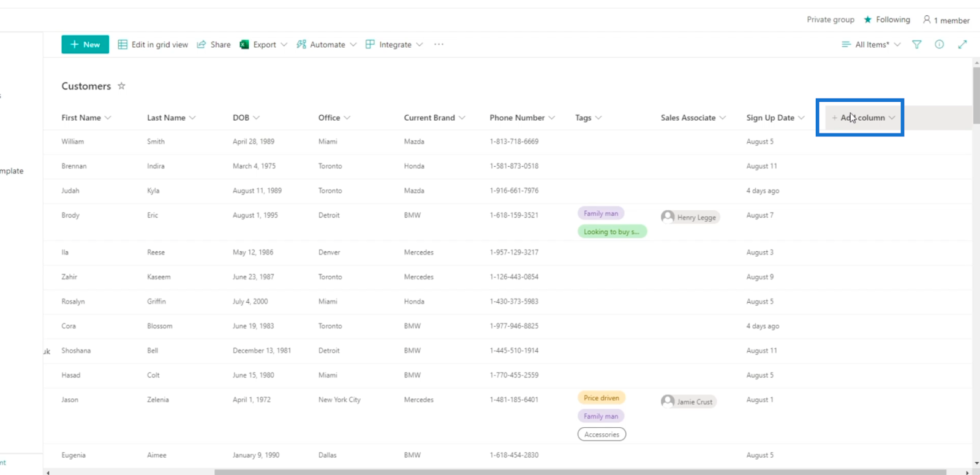Create a new item with New button
Image resolution: width=980 pixels, height=475 pixels.
85,44
